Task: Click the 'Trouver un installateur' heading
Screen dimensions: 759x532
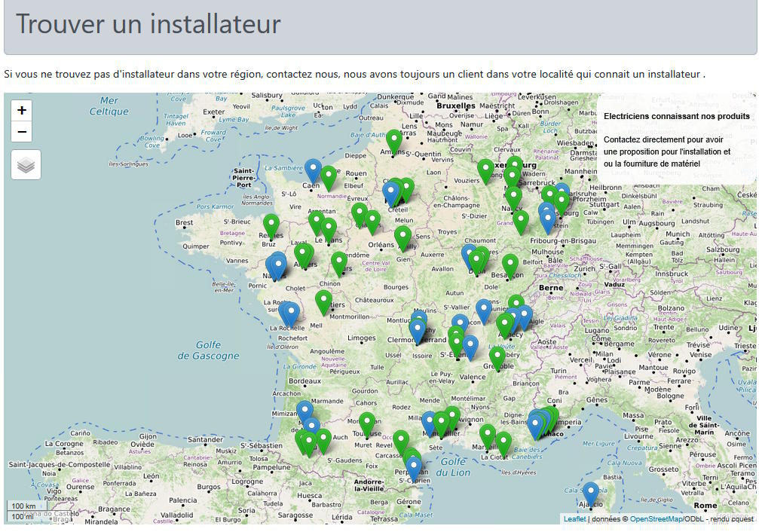Action: [x=148, y=23]
